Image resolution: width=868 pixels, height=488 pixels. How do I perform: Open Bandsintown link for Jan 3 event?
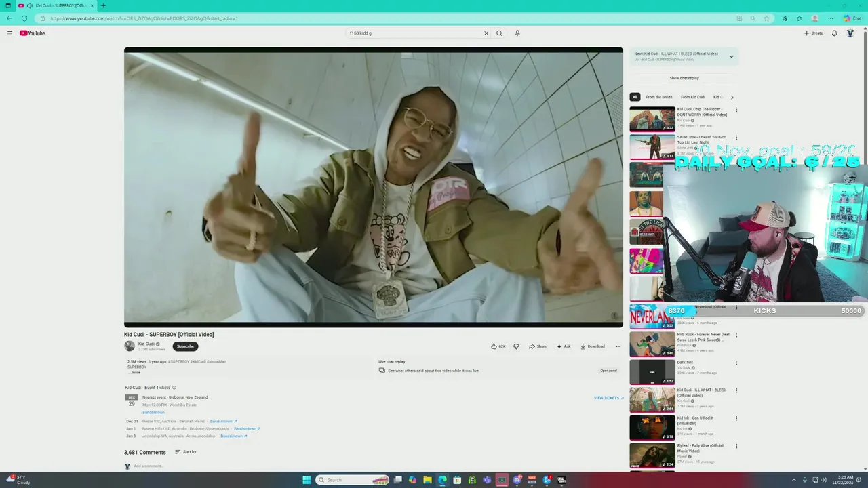(233, 436)
